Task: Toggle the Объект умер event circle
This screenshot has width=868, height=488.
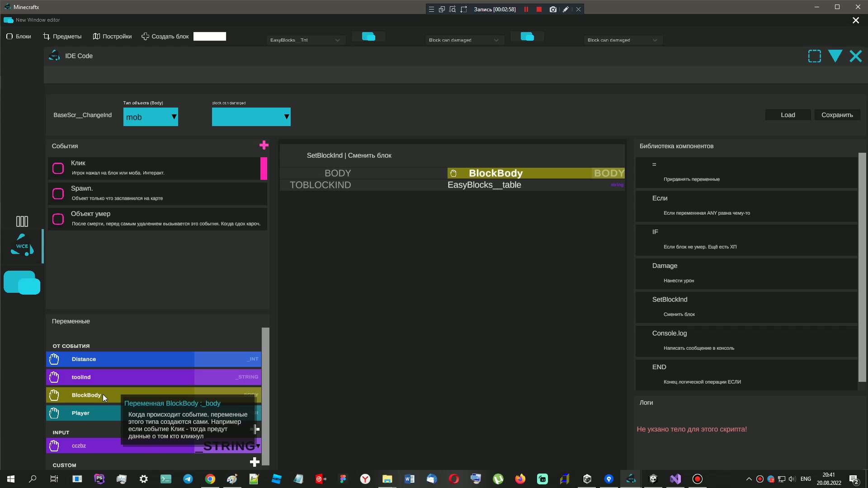Action: tap(58, 219)
